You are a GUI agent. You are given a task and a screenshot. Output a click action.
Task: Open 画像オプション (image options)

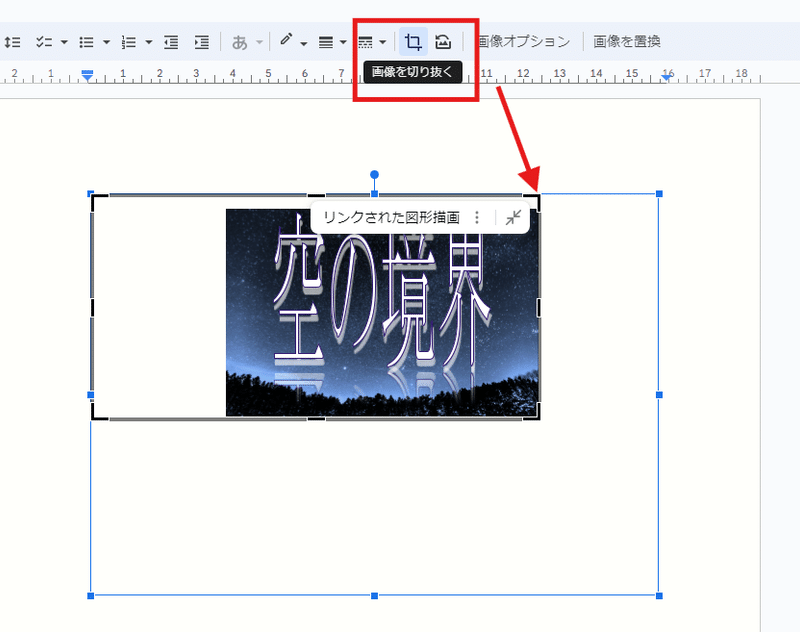coord(524,41)
